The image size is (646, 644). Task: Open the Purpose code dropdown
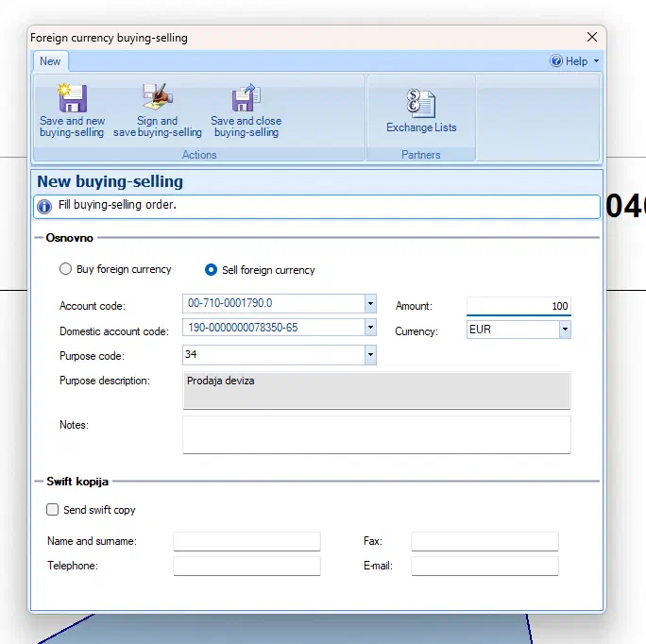370,355
